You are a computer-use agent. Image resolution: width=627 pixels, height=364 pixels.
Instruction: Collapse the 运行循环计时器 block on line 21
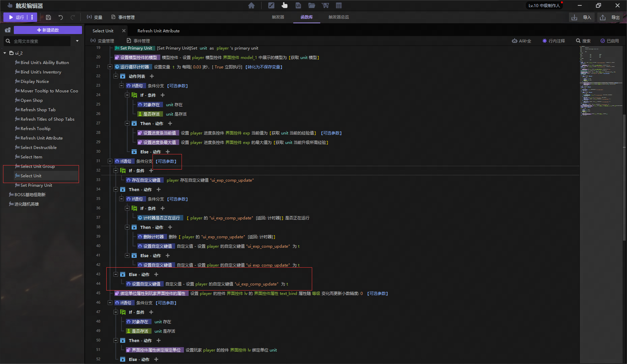pyautogui.click(x=110, y=67)
